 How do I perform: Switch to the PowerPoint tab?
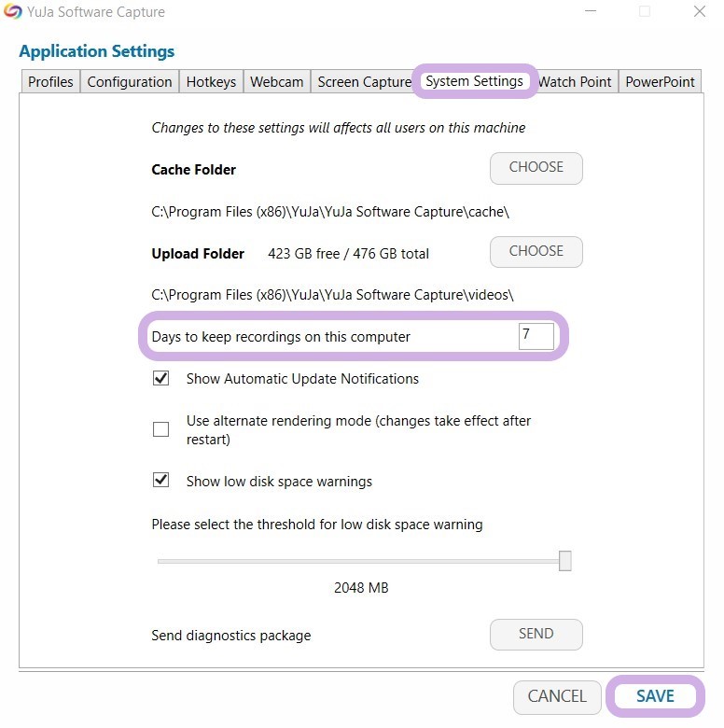tap(660, 82)
